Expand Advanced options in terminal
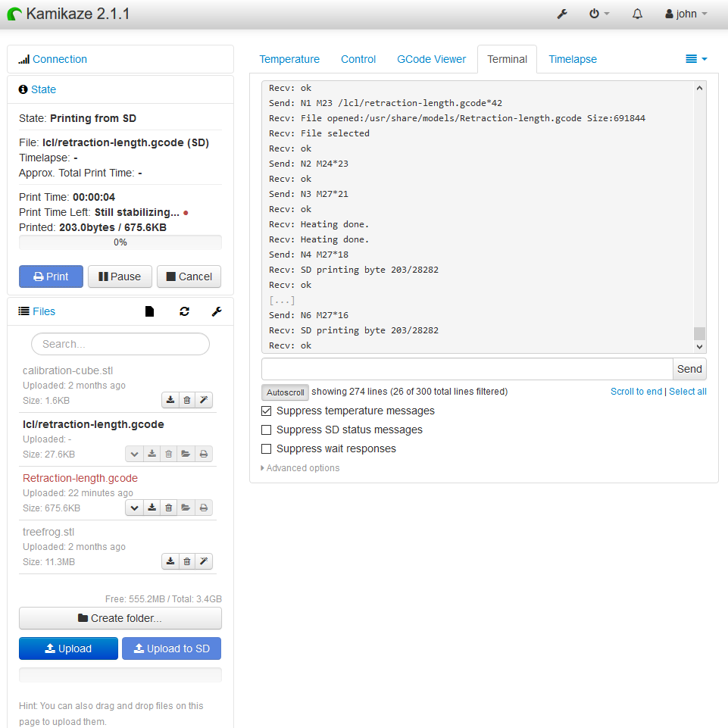This screenshot has height=728, width=728. (301, 468)
